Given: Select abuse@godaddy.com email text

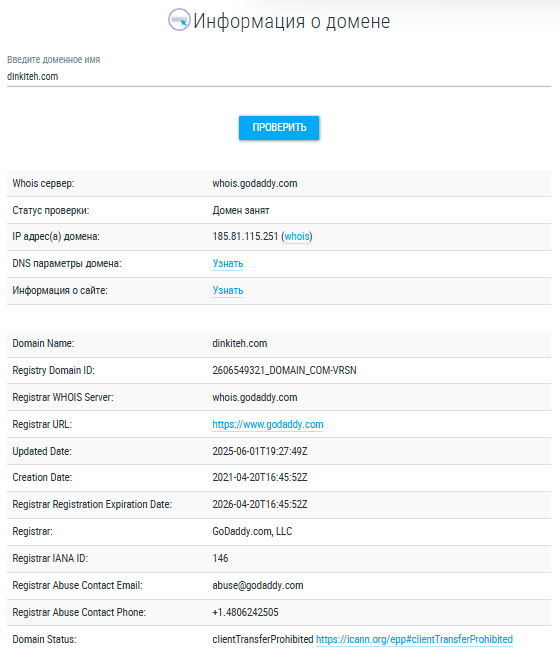Looking at the screenshot, I should [258, 586].
